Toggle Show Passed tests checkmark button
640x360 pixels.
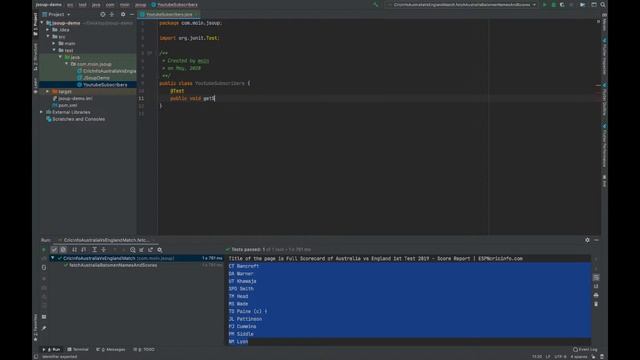click(54, 250)
